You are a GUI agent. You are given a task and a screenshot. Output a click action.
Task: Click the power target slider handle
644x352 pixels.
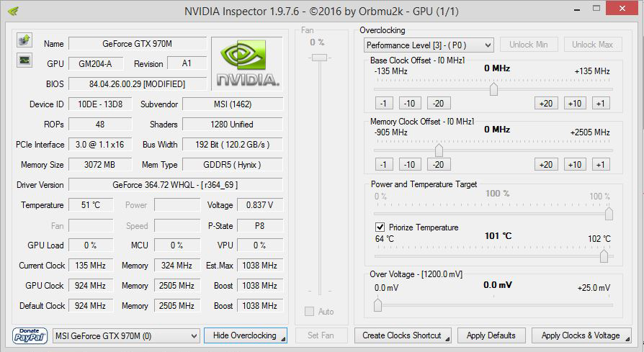click(609, 213)
